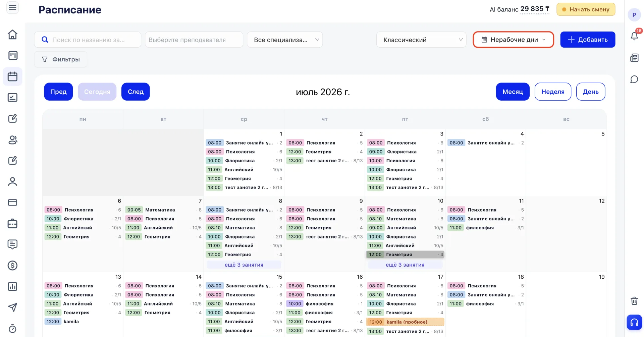
Task: Open the briefcase sidebar icon
Action: click(x=13, y=223)
